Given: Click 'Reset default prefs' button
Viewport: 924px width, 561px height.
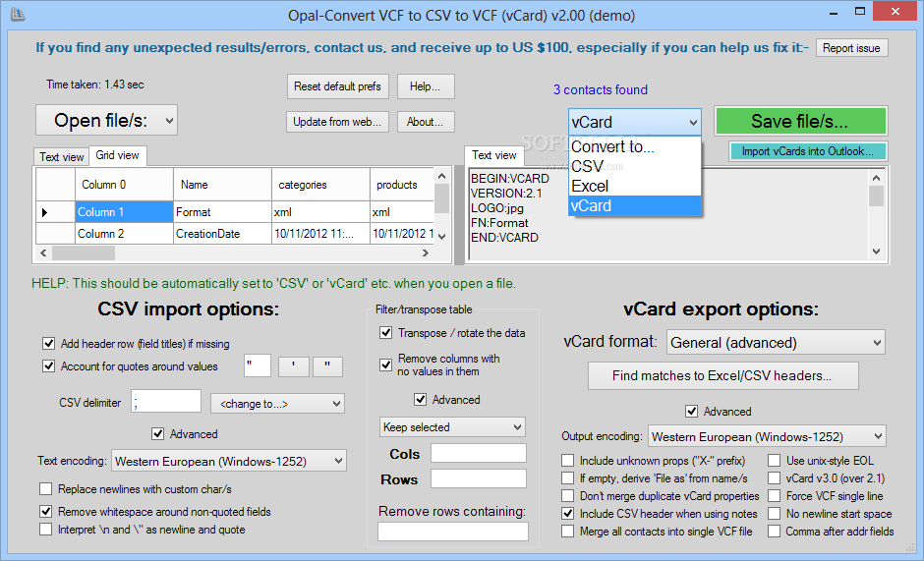Looking at the screenshot, I should tap(338, 86).
